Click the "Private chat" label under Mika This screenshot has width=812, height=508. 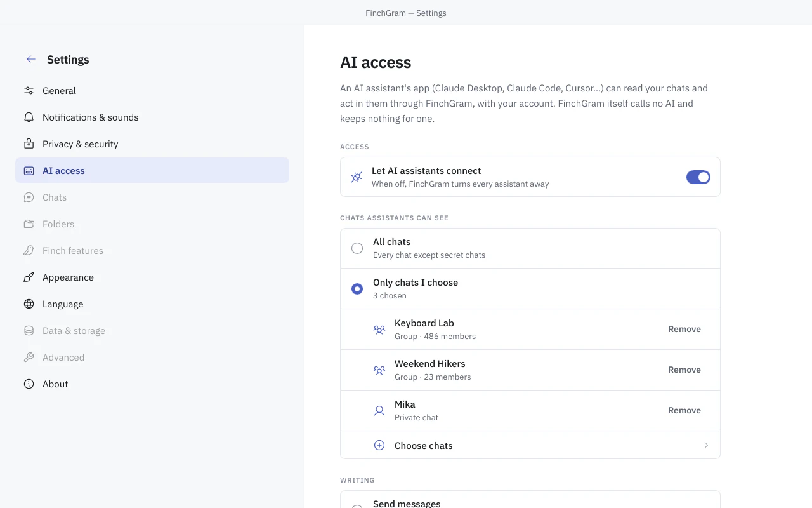click(416, 418)
